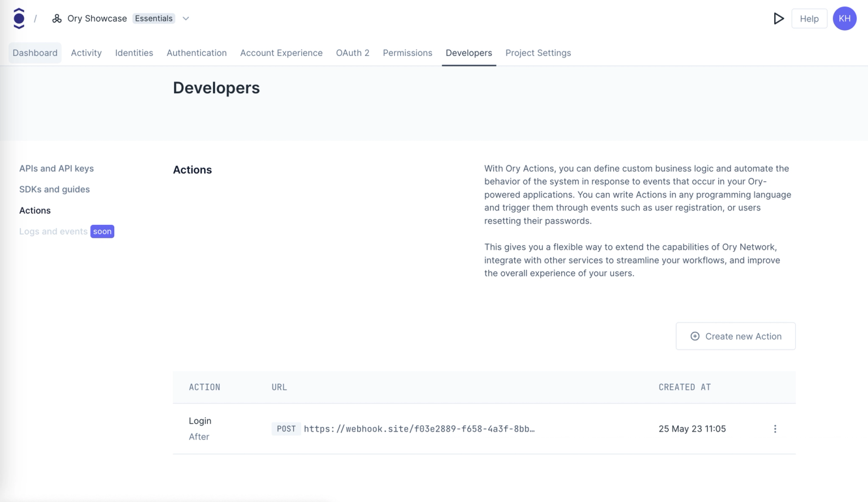This screenshot has height=502, width=868.
Task: Open the Project Settings tab
Action: pos(538,53)
